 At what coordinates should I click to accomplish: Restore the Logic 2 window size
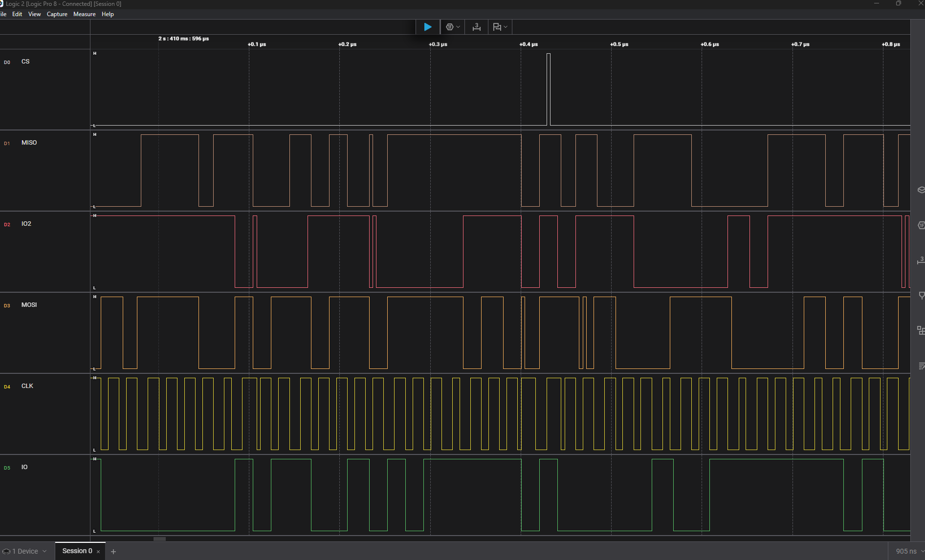pos(898,3)
